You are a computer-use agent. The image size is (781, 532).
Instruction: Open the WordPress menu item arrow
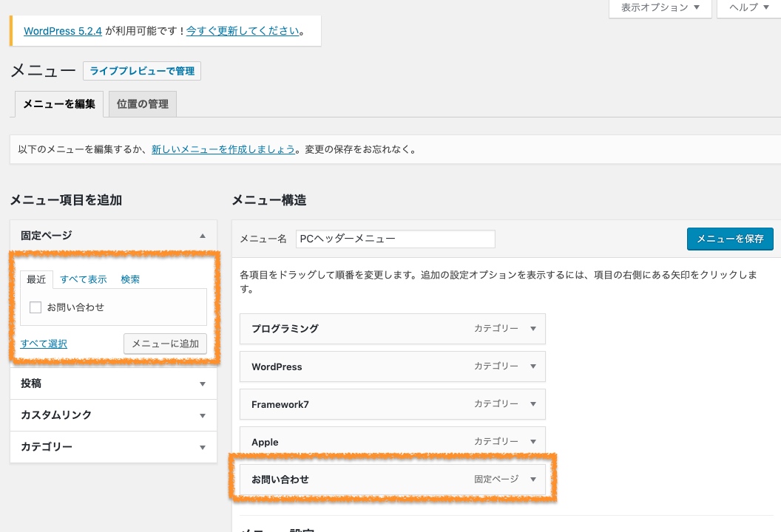pyautogui.click(x=532, y=366)
